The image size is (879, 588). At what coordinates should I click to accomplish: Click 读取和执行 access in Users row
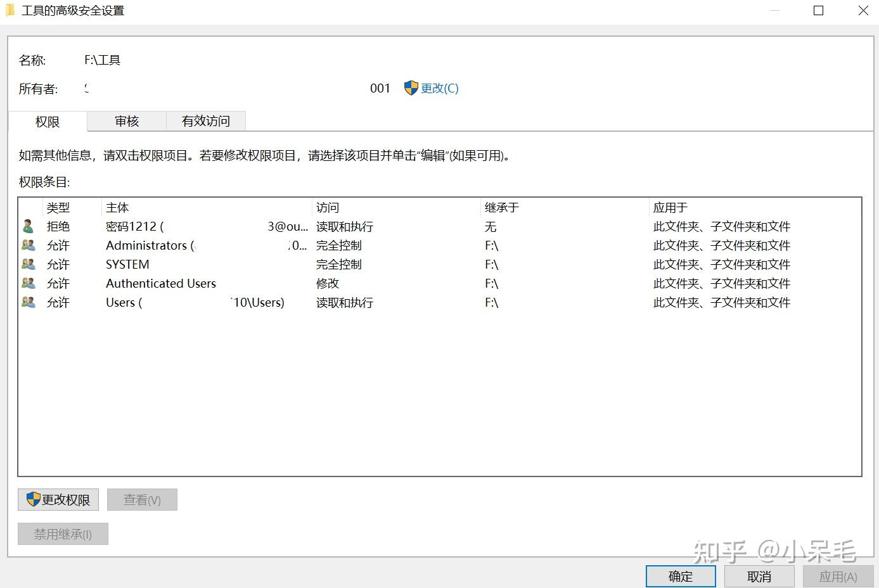point(345,302)
